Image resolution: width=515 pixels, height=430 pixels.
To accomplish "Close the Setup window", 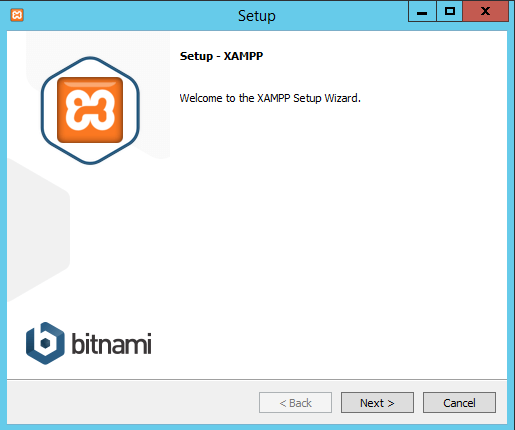I will pos(485,12).
